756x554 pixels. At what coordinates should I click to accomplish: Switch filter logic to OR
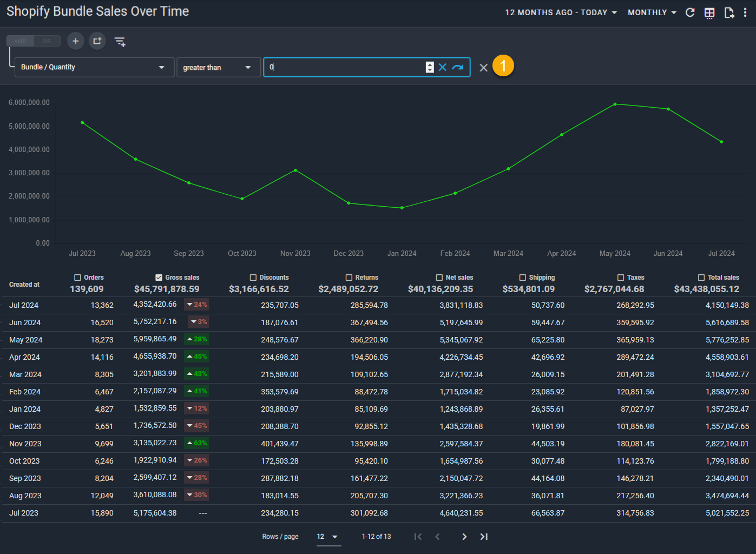(47, 41)
